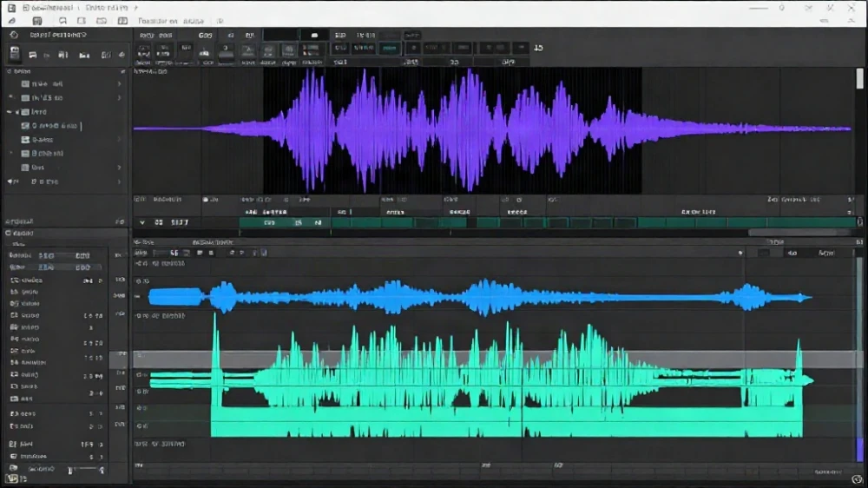The image size is (868, 488).
Task: Collapse the arrow beside the teal region strip
Action: 142,222
